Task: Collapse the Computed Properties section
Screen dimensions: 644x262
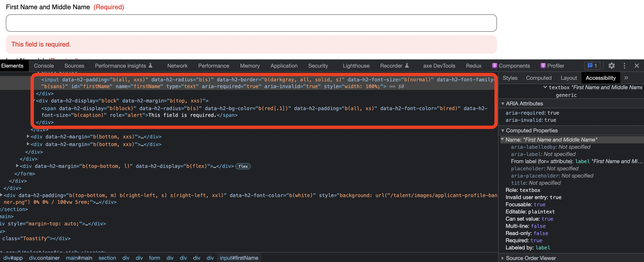Action: (x=503, y=130)
